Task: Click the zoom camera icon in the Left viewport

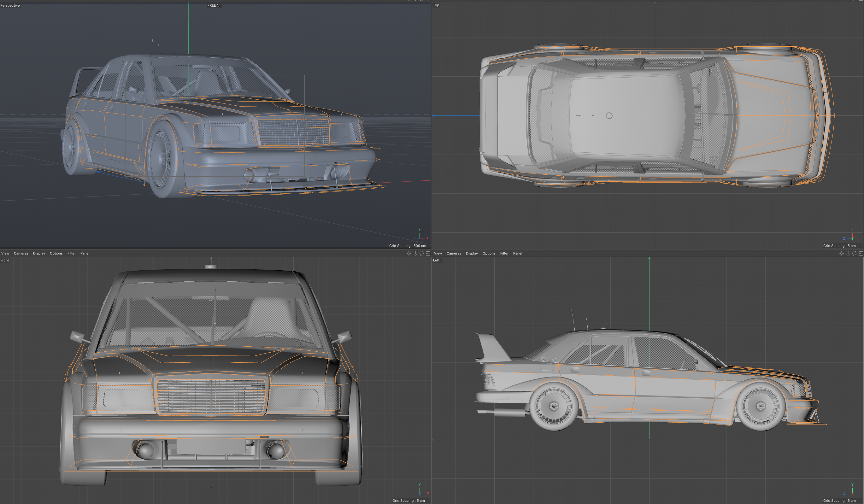Action: point(848,253)
